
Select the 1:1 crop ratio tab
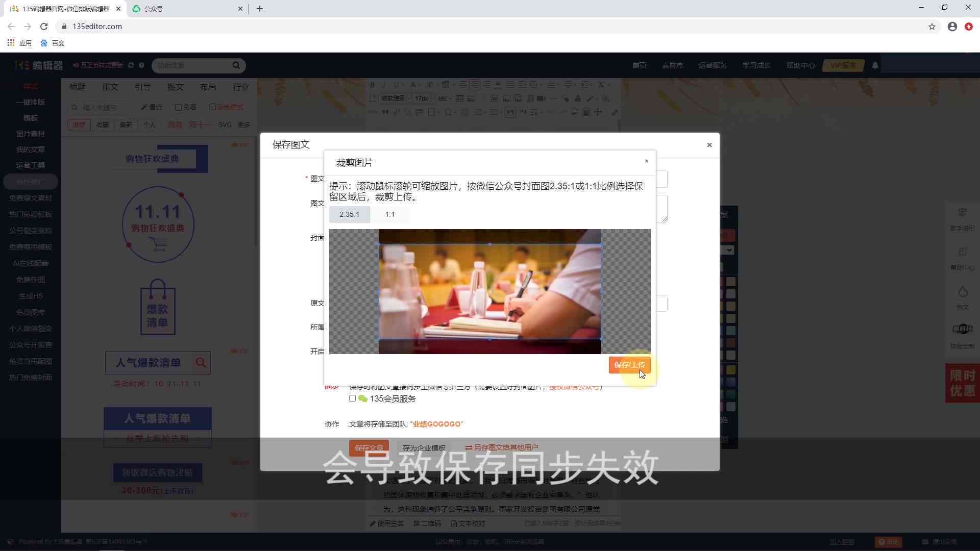390,214
